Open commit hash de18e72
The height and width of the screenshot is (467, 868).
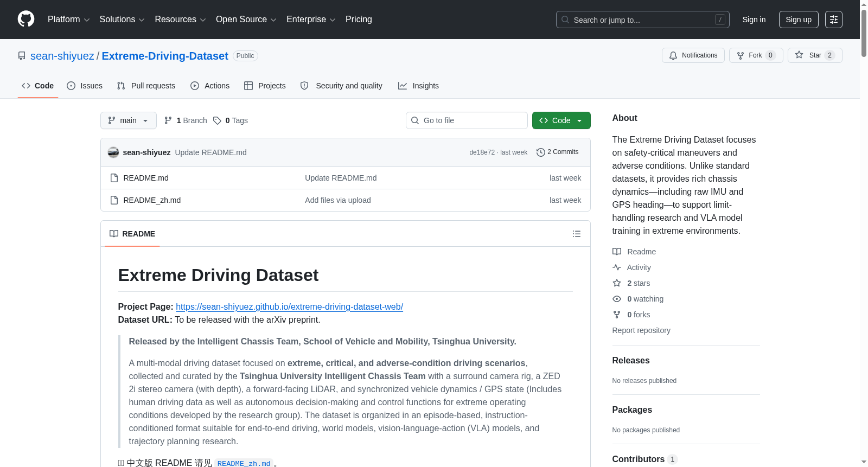point(482,152)
